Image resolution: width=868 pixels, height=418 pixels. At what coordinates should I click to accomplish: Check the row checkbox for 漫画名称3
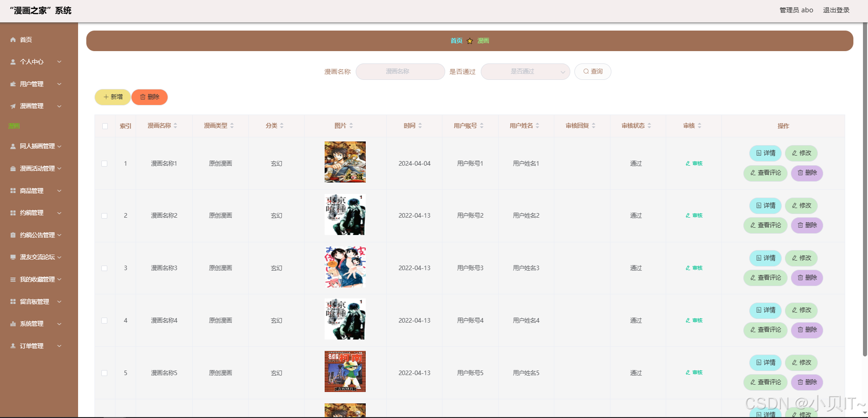(105, 268)
